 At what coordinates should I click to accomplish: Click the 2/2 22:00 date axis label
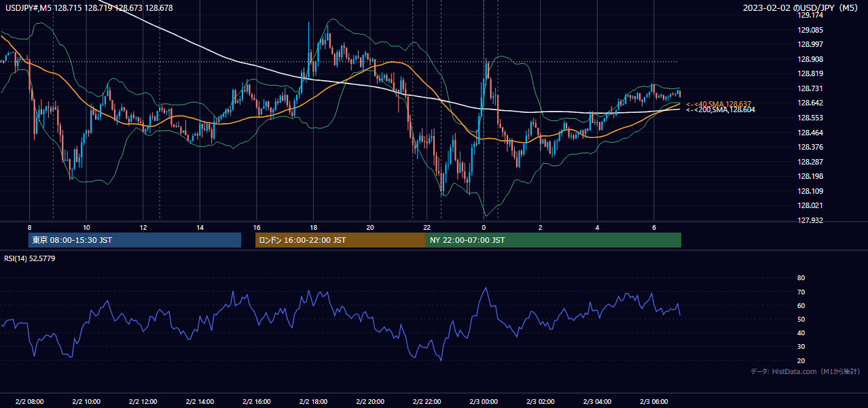point(427,402)
